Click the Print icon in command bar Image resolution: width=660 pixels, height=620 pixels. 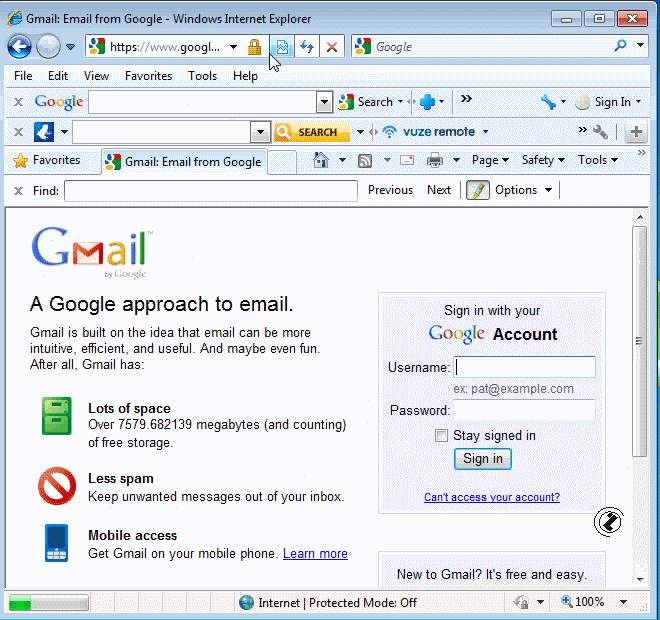click(x=435, y=160)
